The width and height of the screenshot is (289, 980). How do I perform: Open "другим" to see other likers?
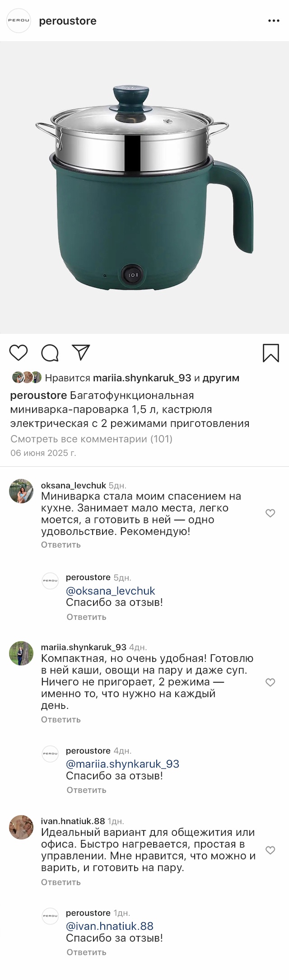tap(220, 378)
